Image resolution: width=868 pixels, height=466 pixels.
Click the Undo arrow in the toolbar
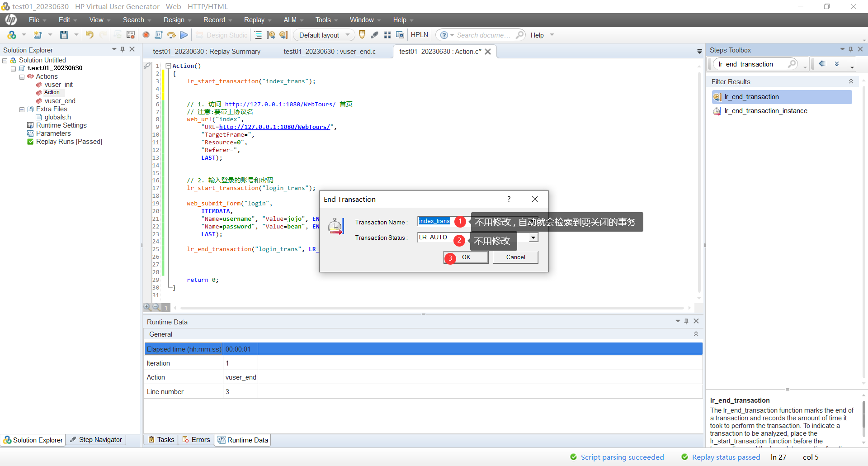point(90,35)
